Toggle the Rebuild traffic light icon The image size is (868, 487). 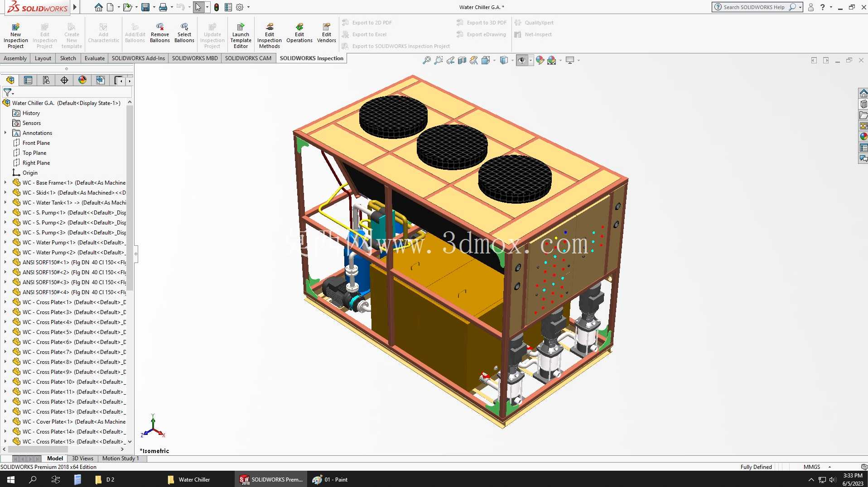217,7
